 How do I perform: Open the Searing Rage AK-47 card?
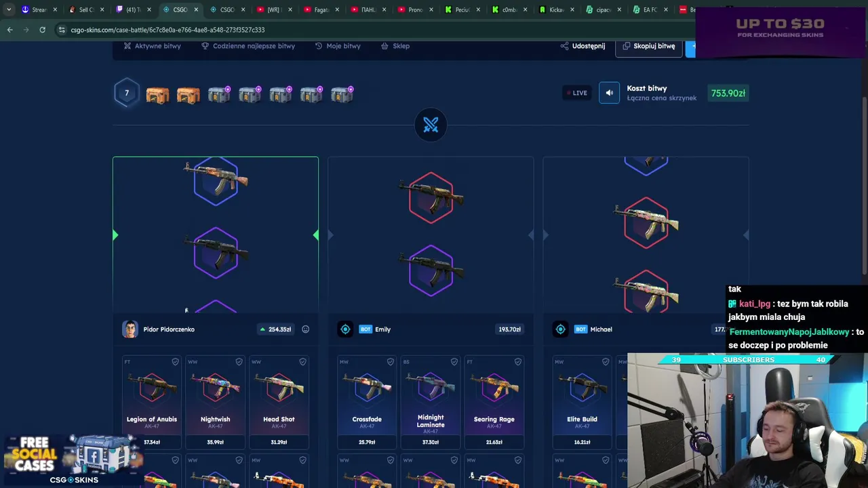pos(494,402)
